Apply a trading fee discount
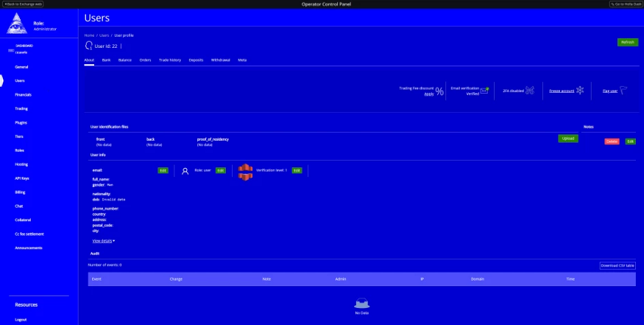644x325 pixels. [428, 94]
